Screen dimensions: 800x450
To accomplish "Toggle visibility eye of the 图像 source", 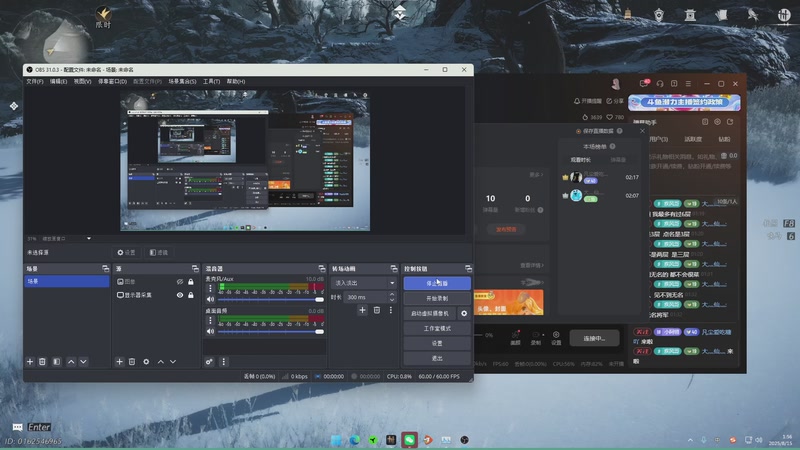I will click(180, 282).
